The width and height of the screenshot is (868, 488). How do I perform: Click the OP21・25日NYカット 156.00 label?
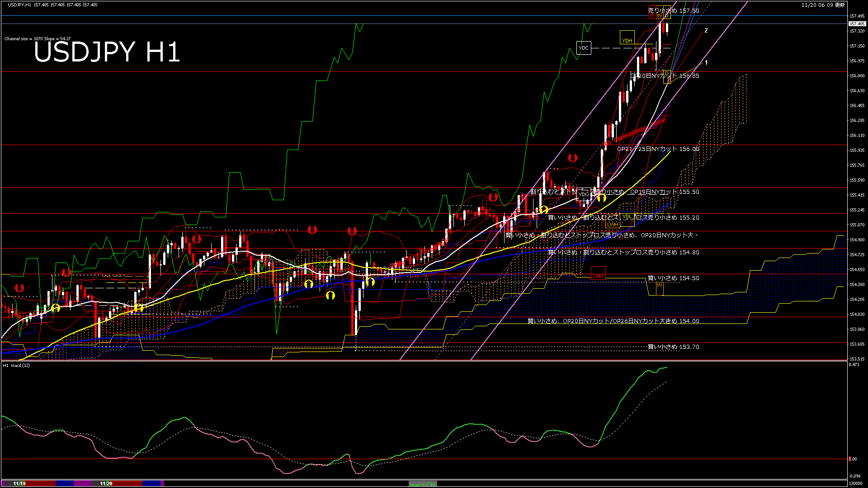pyautogui.click(x=658, y=149)
